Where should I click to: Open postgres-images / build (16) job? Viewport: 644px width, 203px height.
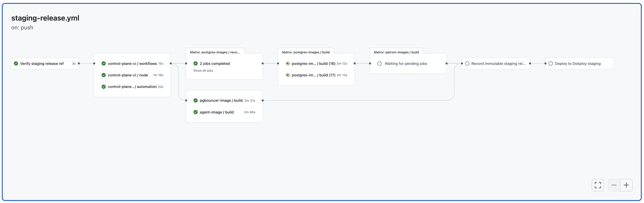click(316, 64)
